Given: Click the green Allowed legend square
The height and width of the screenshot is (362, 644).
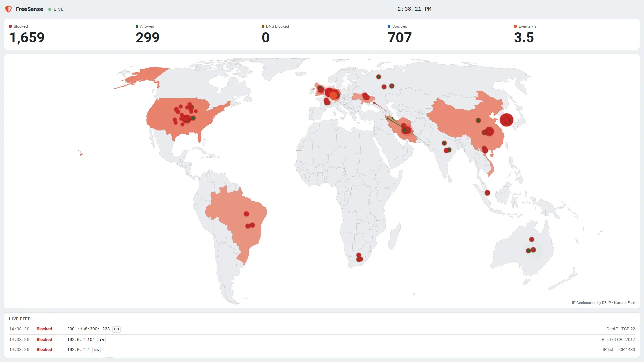Looking at the screenshot, I should [x=137, y=26].
